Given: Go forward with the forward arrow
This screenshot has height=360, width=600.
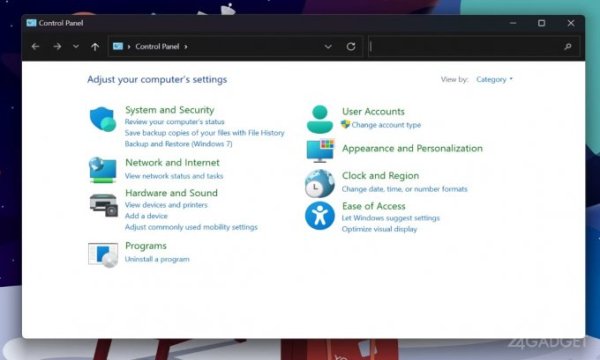Looking at the screenshot, I should point(57,47).
